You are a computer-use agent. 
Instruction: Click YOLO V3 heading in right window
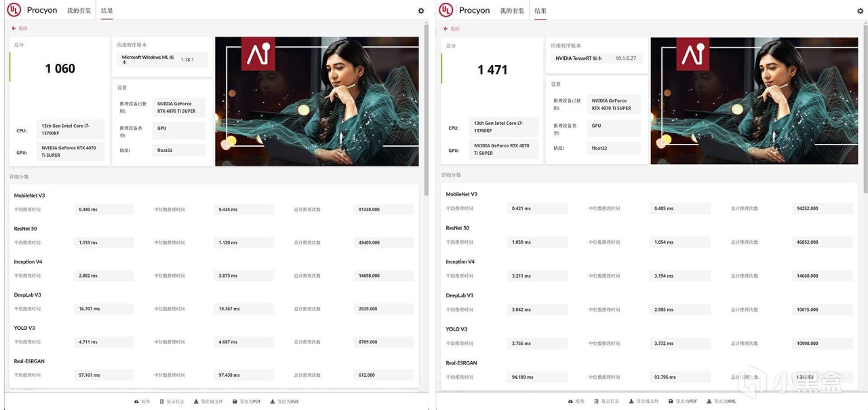(x=456, y=329)
